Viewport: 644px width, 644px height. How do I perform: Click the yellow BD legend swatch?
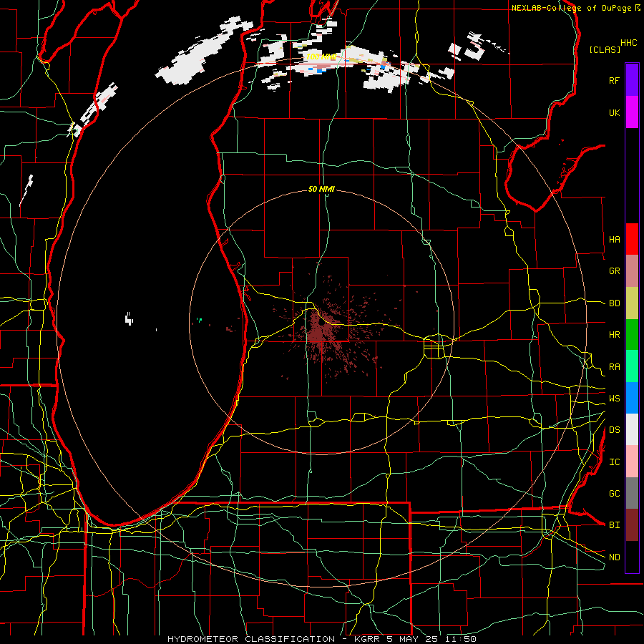pos(632,303)
